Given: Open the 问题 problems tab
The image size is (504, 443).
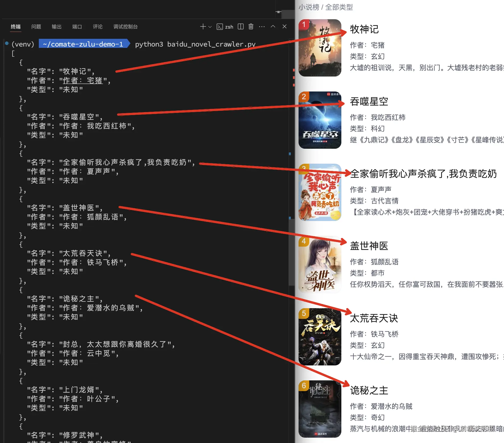Looking at the screenshot, I should 36,26.
